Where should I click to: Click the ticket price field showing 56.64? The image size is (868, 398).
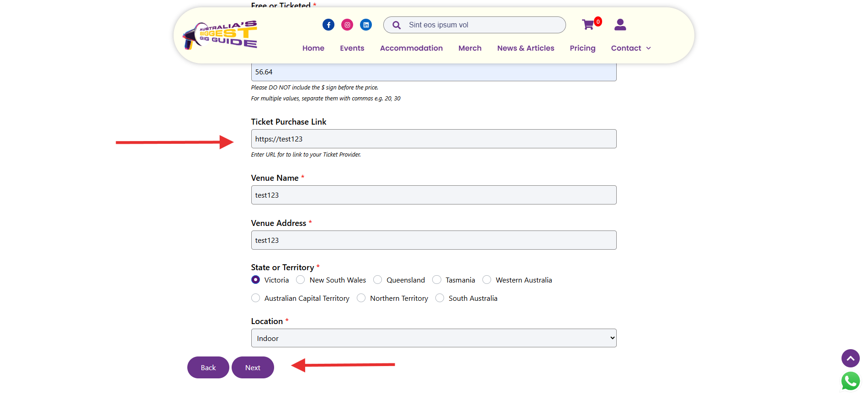pyautogui.click(x=434, y=72)
